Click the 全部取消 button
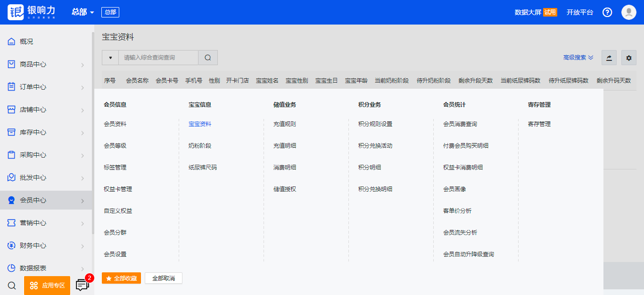Image resolution: width=644 pixels, height=295 pixels. tap(163, 278)
